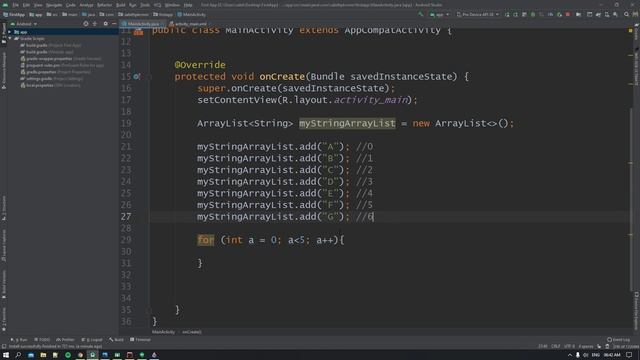This screenshot has height=360, width=640.
Task: Click the override gutter icon on line 15
Action: (x=136, y=76)
